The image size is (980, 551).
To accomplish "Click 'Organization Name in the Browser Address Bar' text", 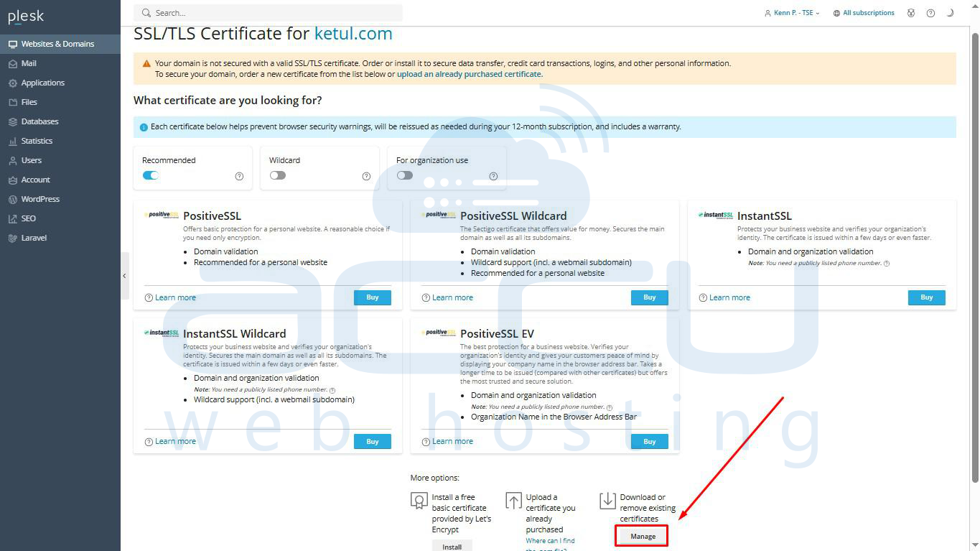I will pos(554,417).
